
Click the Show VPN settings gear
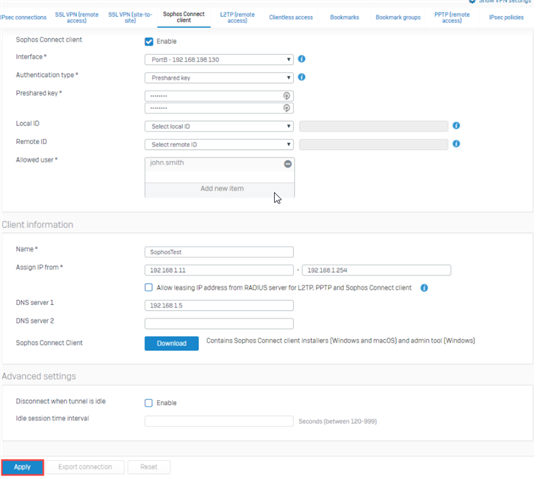coord(472,1)
